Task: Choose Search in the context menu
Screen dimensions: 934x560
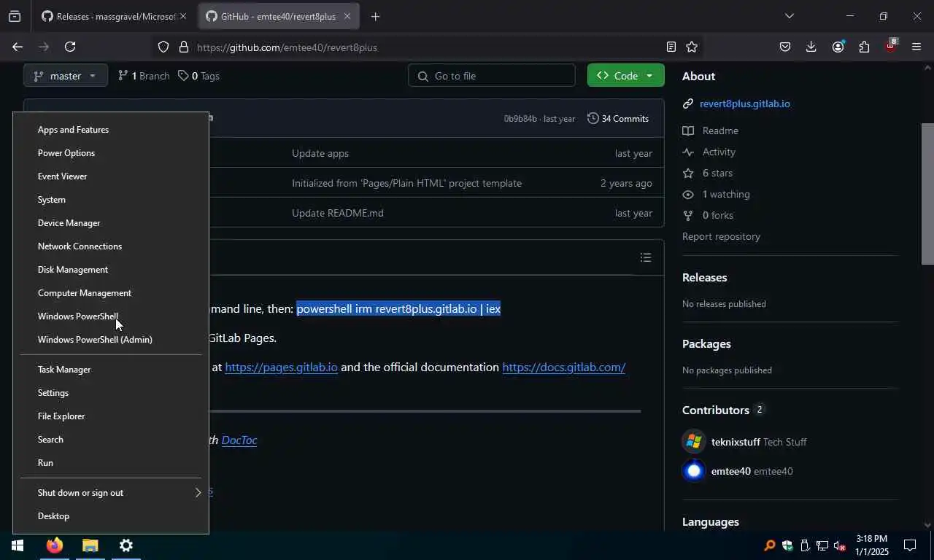Action: [x=110, y=440]
